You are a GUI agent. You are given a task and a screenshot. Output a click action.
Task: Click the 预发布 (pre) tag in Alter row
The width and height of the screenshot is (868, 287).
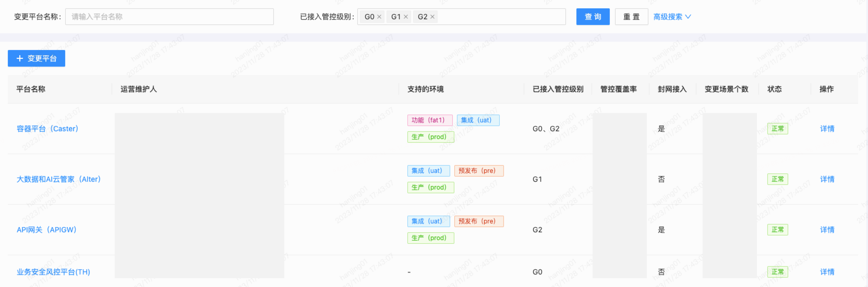(x=479, y=171)
